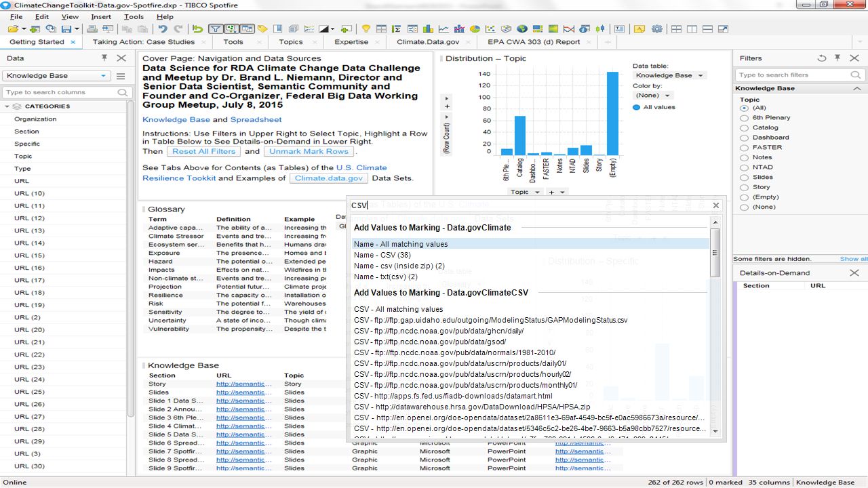This screenshot has height=488, width=868.
Task: Insert a Table visualization from toolbar
Action: pos(381,29)
